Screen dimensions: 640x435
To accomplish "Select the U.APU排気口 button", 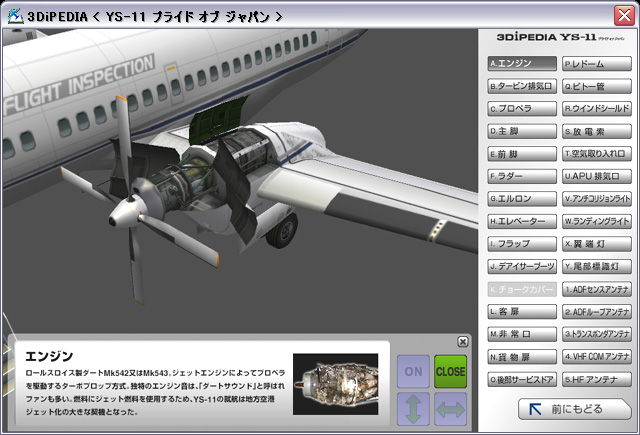I will coord(597,176).
